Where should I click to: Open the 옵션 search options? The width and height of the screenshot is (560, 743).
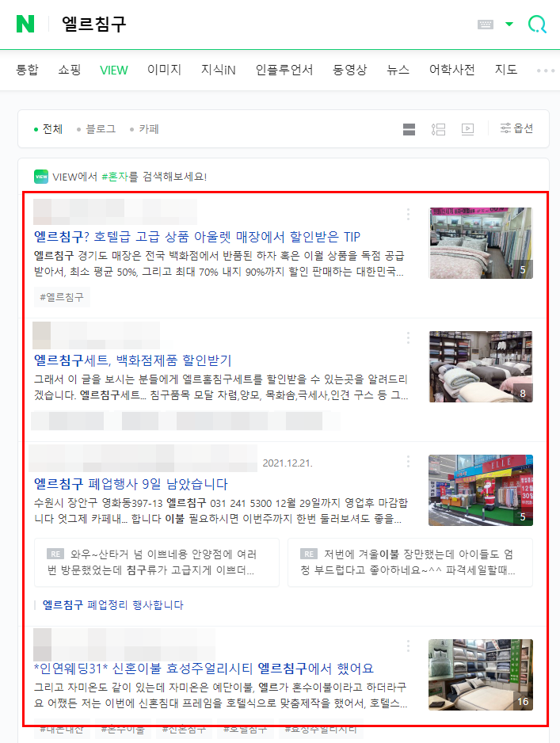(x=517, y=128)
